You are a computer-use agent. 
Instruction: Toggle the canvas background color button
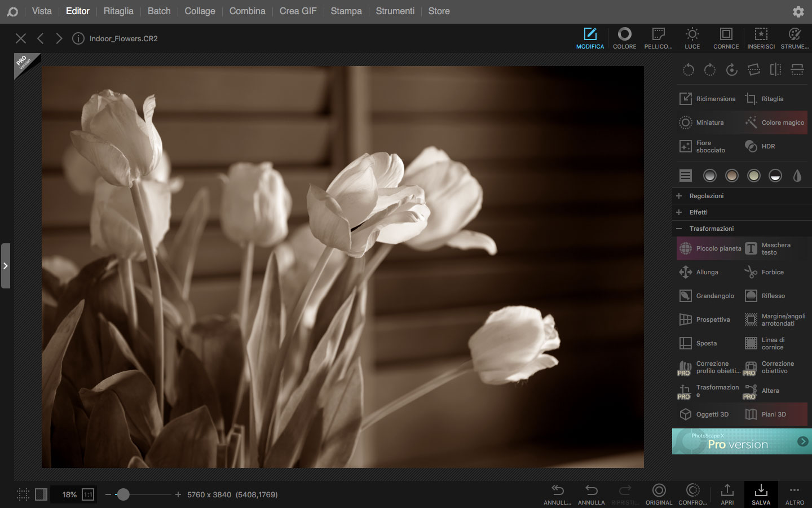[41, 494]
